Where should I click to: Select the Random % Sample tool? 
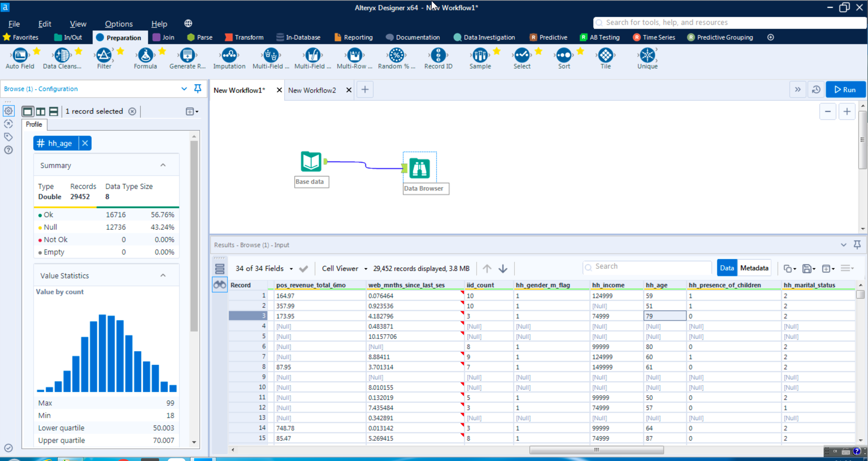click(396, 58)
